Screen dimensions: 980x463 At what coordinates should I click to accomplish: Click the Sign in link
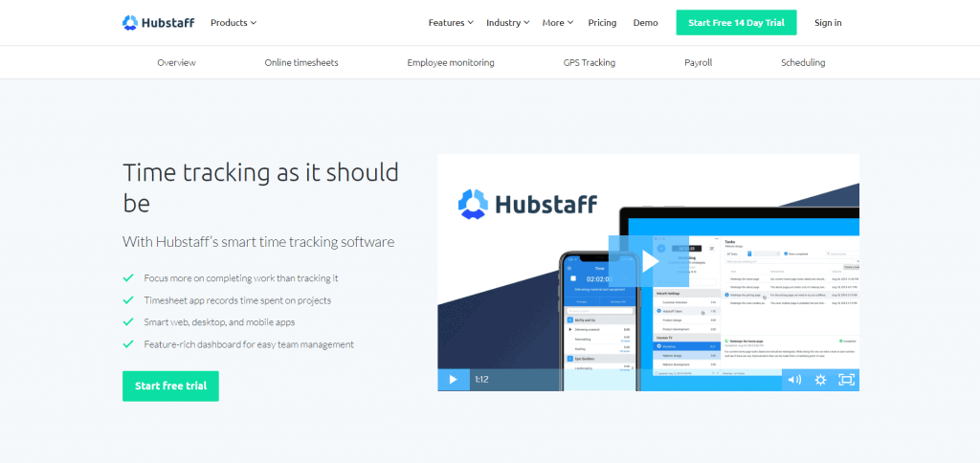(x=828, y=23)
